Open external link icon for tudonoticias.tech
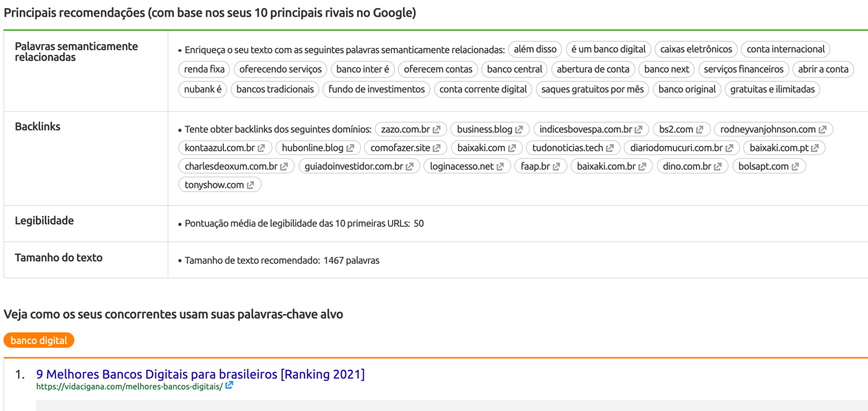 pos(610,148)
